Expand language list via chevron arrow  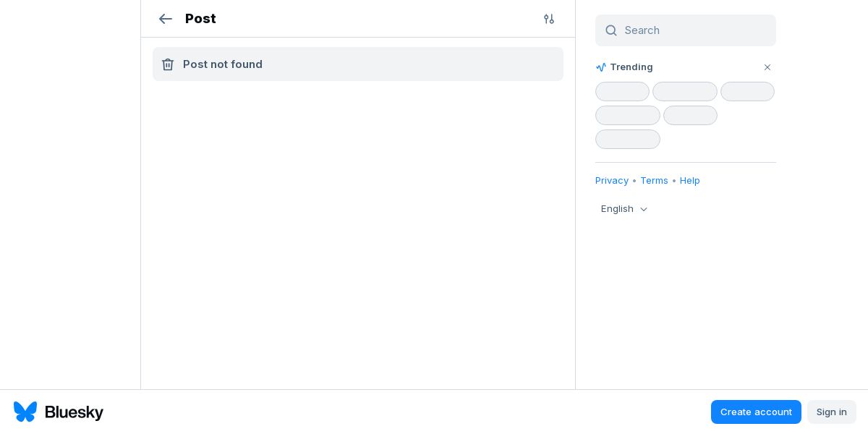point(644,209)
